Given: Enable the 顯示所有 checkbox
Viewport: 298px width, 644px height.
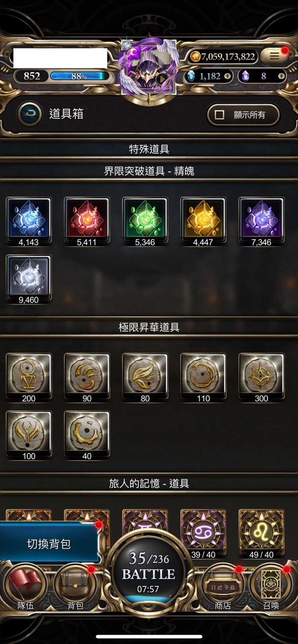Looking at the screenshot, I should pos(219,115).
